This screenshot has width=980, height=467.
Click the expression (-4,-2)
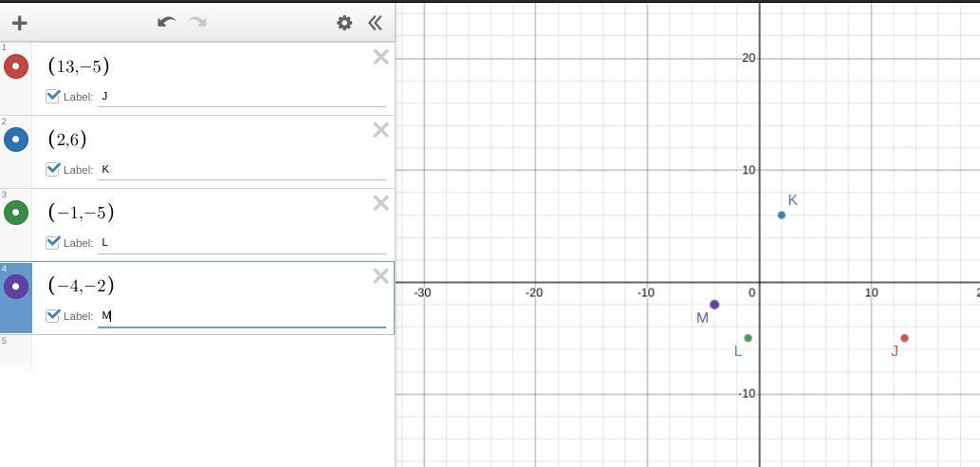[x=82, y=287]
